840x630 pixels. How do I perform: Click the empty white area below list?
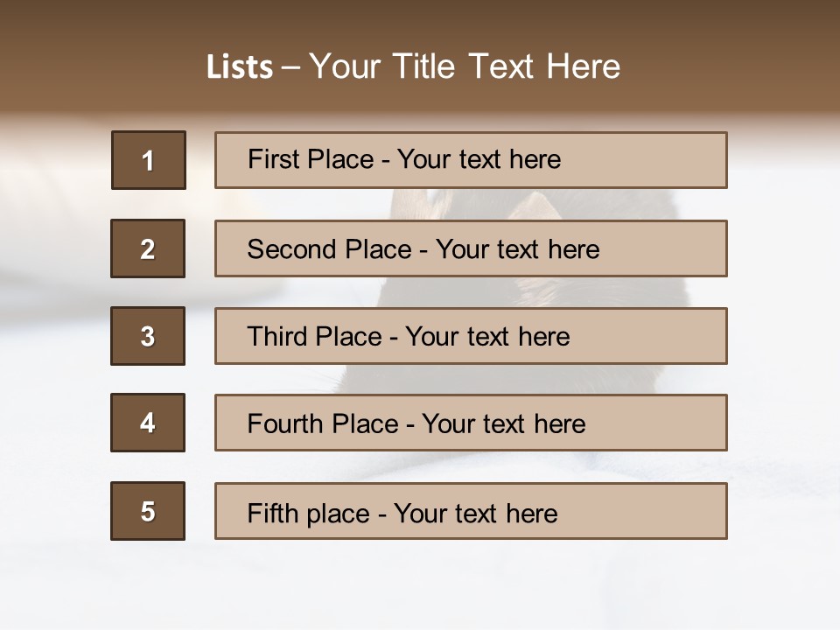[x=420, y=586]
